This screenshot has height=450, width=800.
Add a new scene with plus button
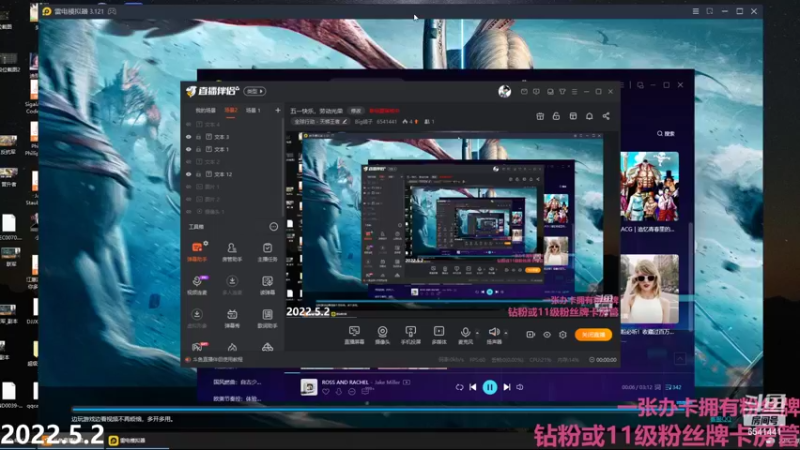278,110
